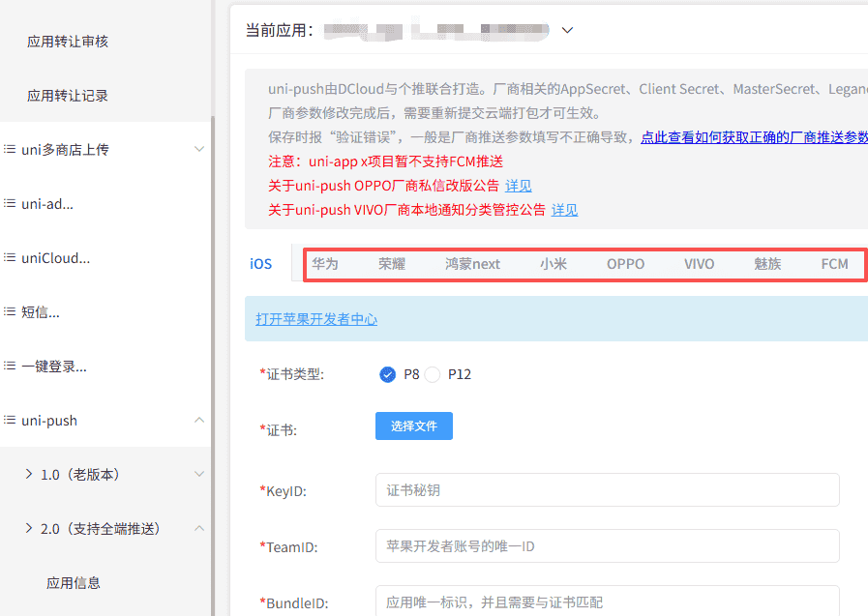Switch to the 鸿蒙next tab
The image size is (868, 616).
472,264
